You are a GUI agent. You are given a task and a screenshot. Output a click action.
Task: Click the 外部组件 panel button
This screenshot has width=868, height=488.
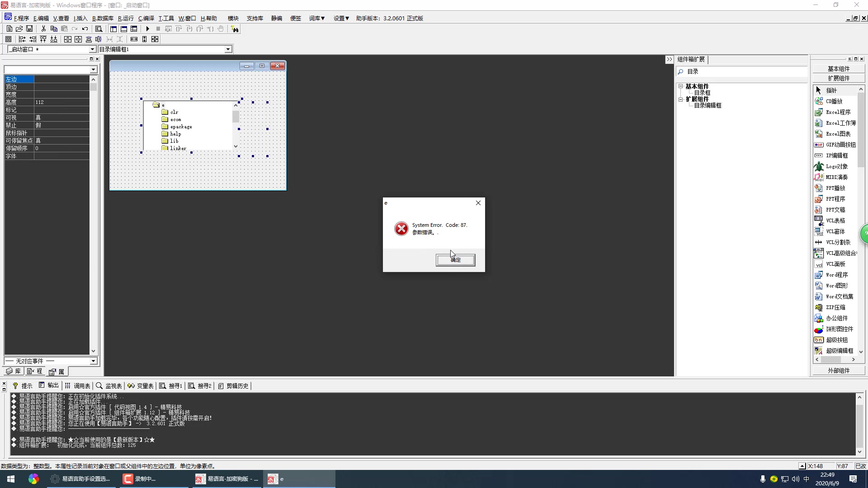[x=838, y=371]
